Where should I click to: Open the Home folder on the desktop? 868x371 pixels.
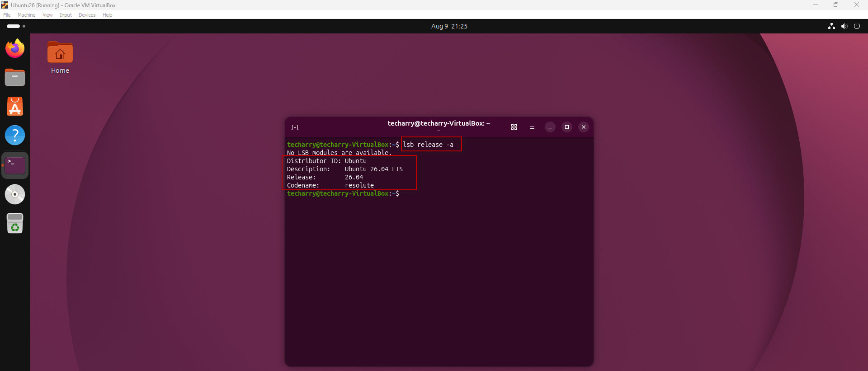60,58
